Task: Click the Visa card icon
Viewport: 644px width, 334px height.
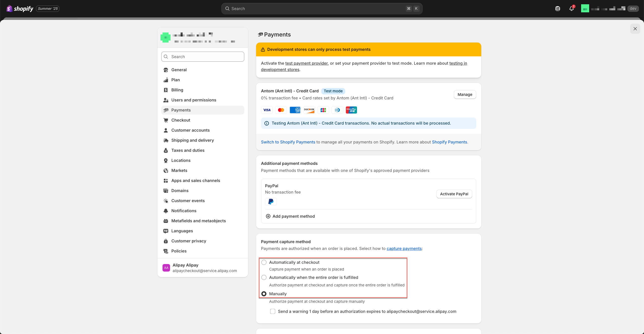Action: click(267, 110)
